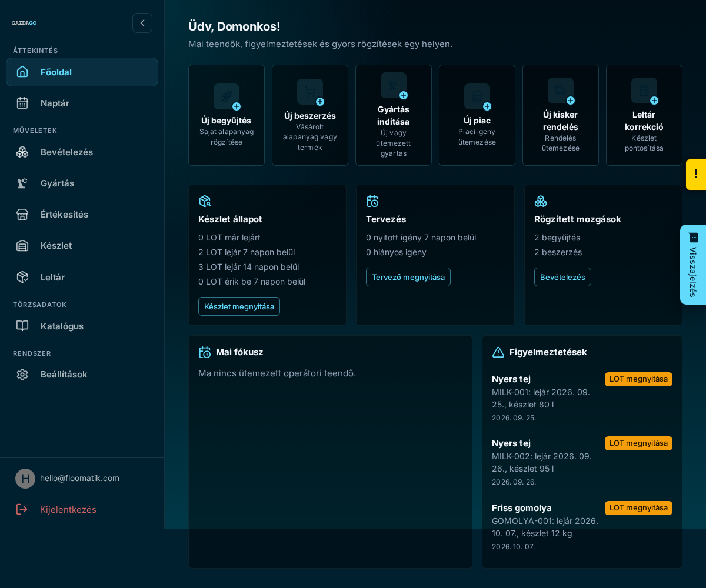Click the Új kisker rendelés truck icon

pyautogui.click(x=561, y=91)
